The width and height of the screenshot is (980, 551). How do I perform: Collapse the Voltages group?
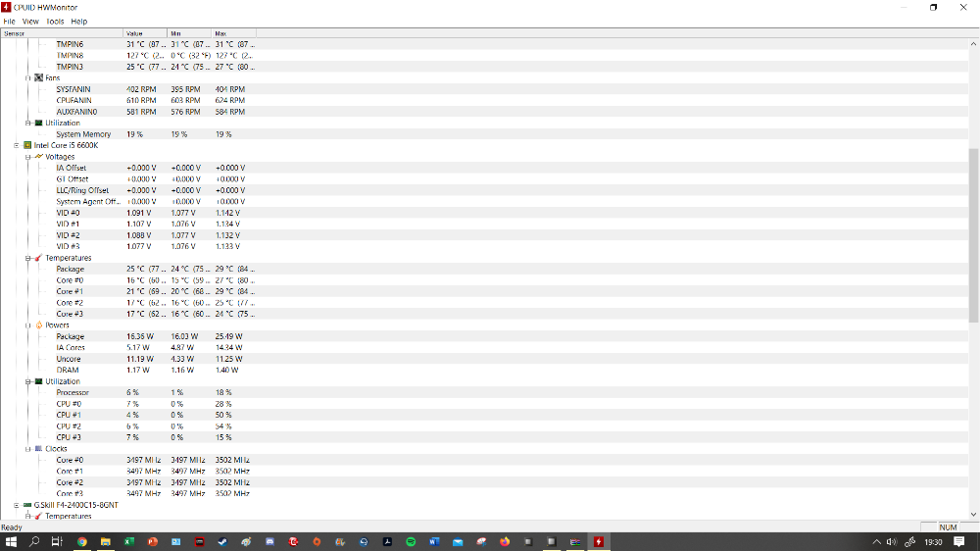pyautogui.click(x=28, y=157)
